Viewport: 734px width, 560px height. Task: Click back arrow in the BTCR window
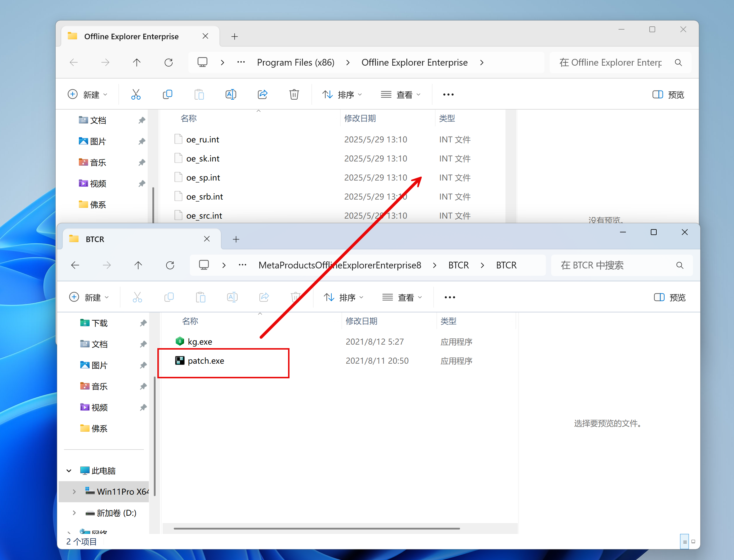click(x=75, y=265)
